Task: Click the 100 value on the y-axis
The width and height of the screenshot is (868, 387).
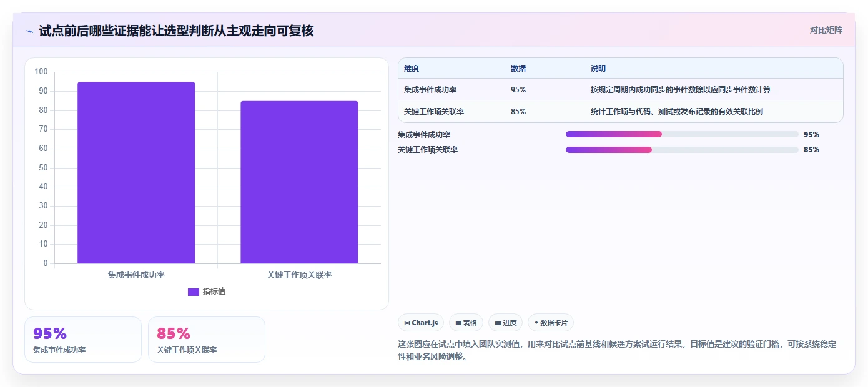Action: 41,72
